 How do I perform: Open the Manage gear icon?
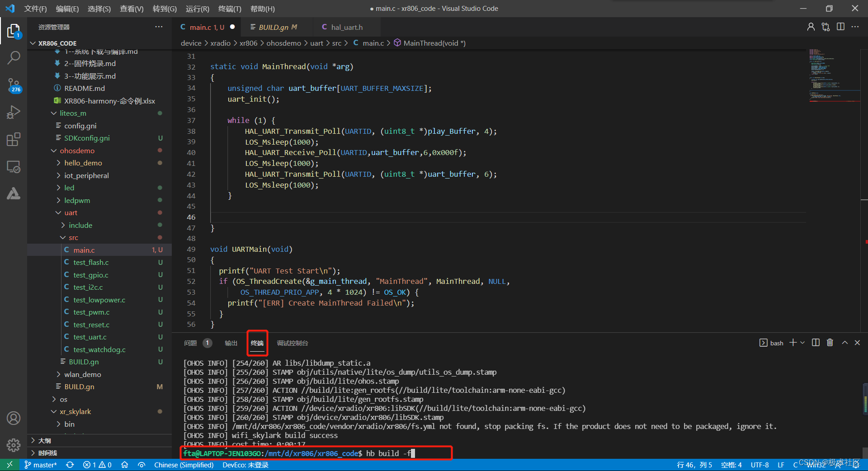tap(14, 445)
